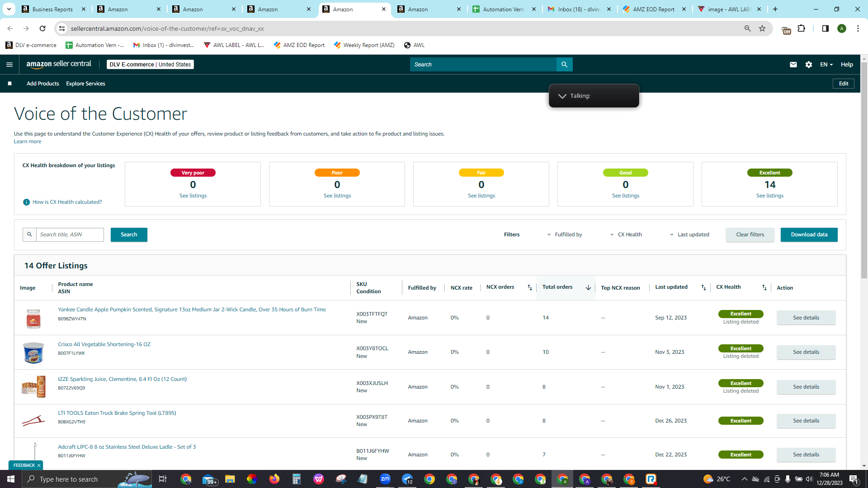Show hidden system tray icons

tap(744, 479)
